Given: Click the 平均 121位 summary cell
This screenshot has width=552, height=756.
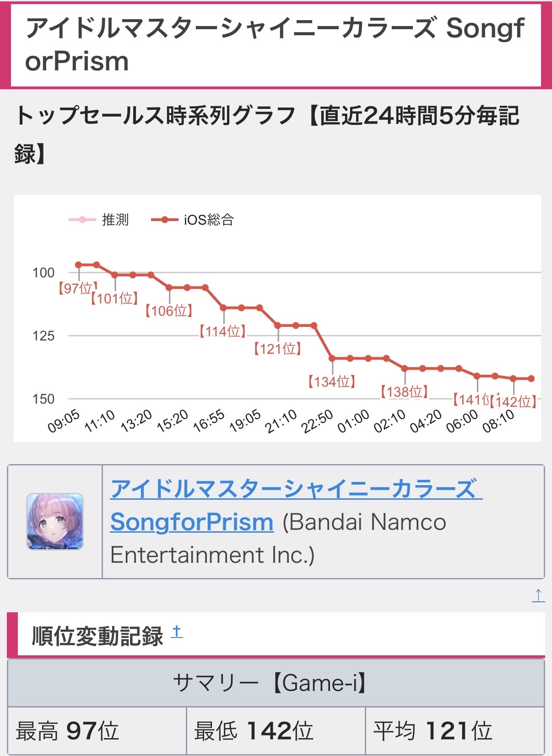Looking at the screenshot, I should click(x=455, y=731).
